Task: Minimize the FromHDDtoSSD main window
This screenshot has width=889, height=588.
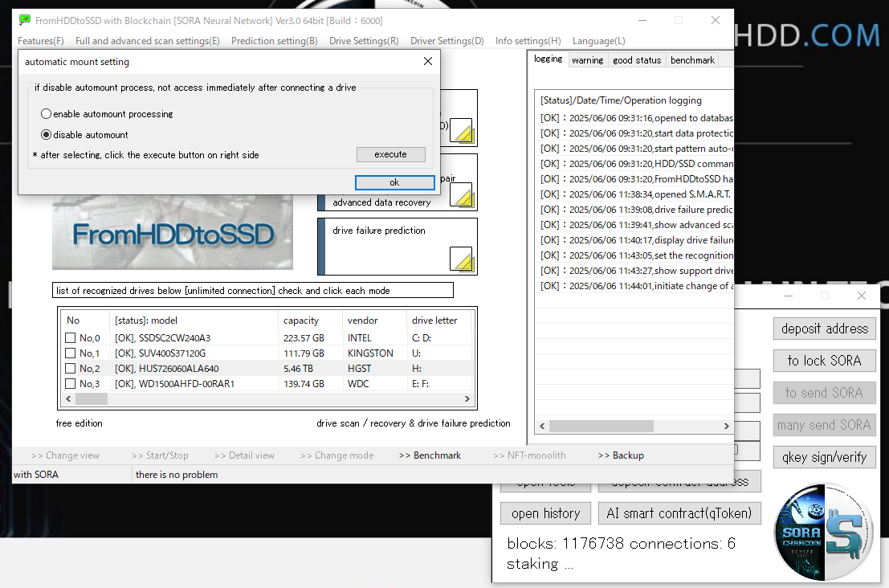Action: 642,20
